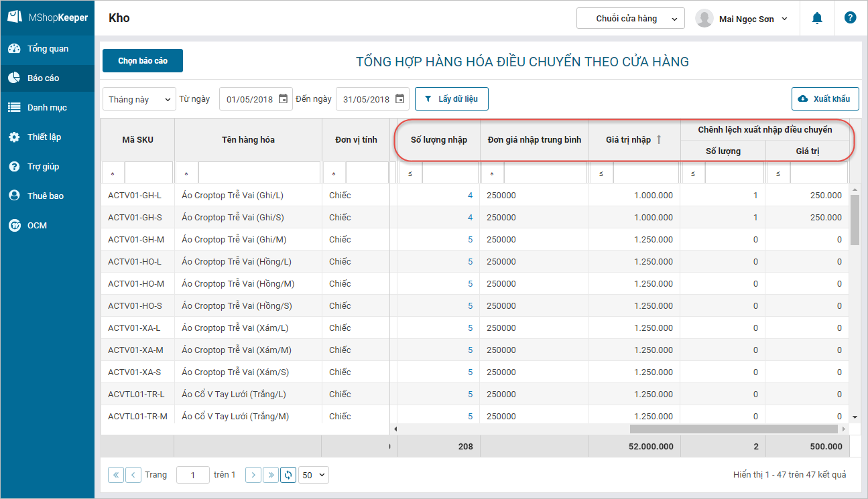Open Tổng quan in the sidebar
Screen dimensions: 868x499
click(x=48, y=49)
